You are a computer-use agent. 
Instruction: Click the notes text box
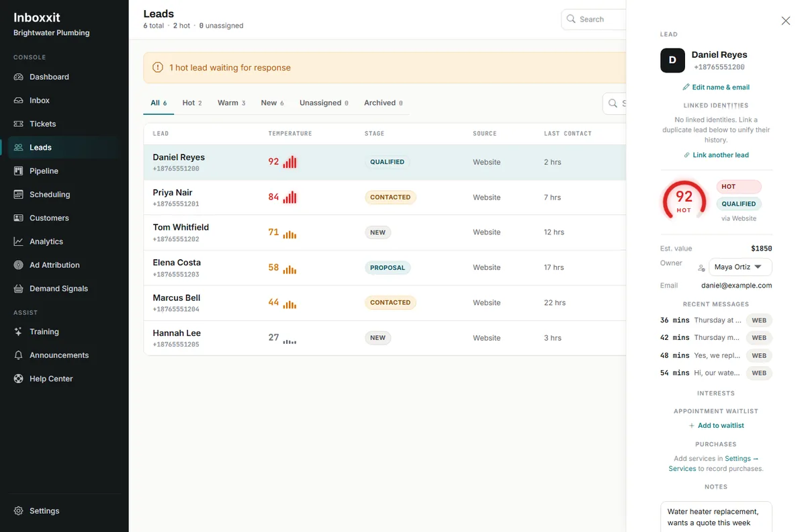(x=716, y=517)
